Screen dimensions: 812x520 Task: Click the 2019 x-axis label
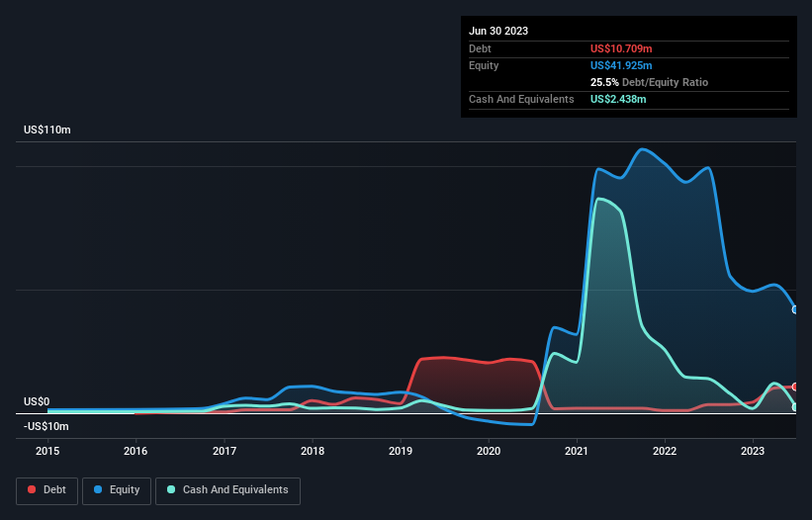click(x=401, y=451)
